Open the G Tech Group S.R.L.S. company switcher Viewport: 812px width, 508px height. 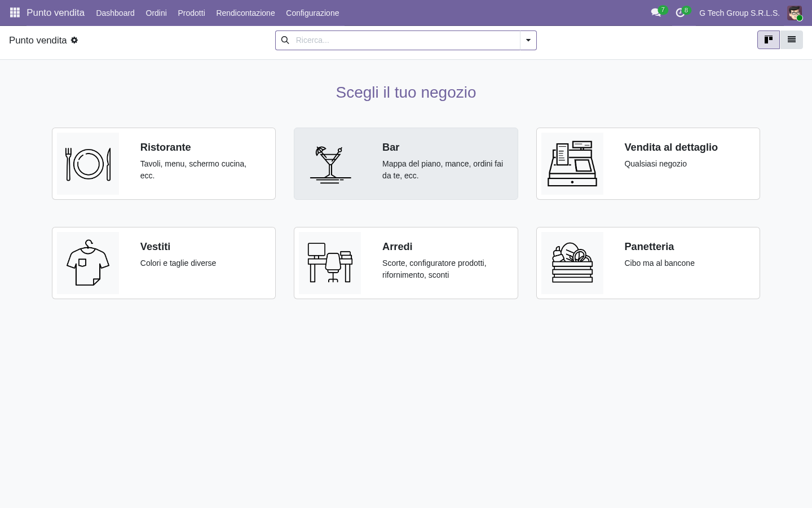tap(739, 13)
